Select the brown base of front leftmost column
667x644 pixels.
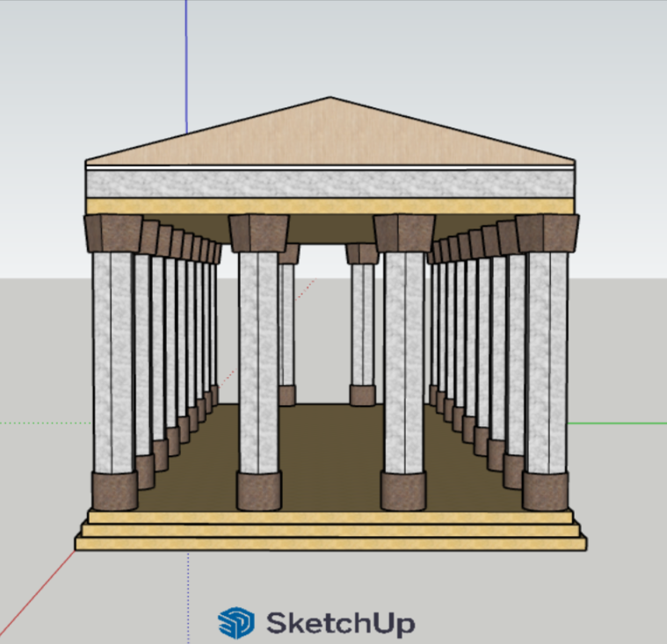pos(114,490)
